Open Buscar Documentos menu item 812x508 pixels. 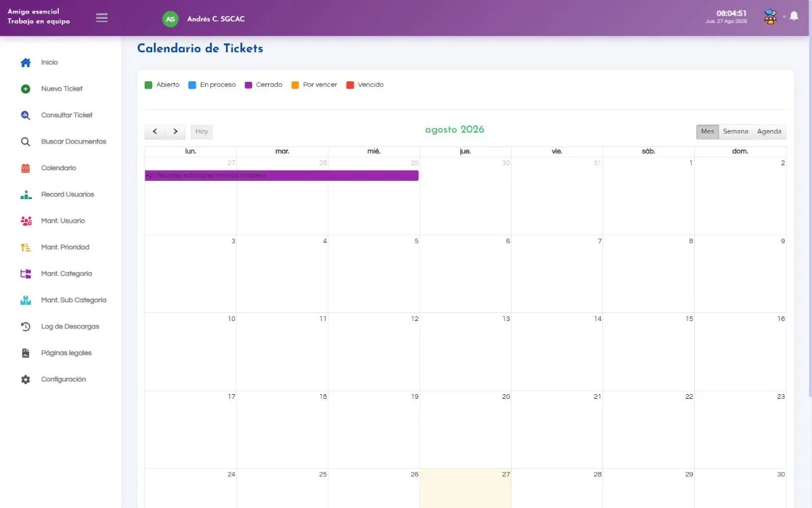tap(74, 142)
